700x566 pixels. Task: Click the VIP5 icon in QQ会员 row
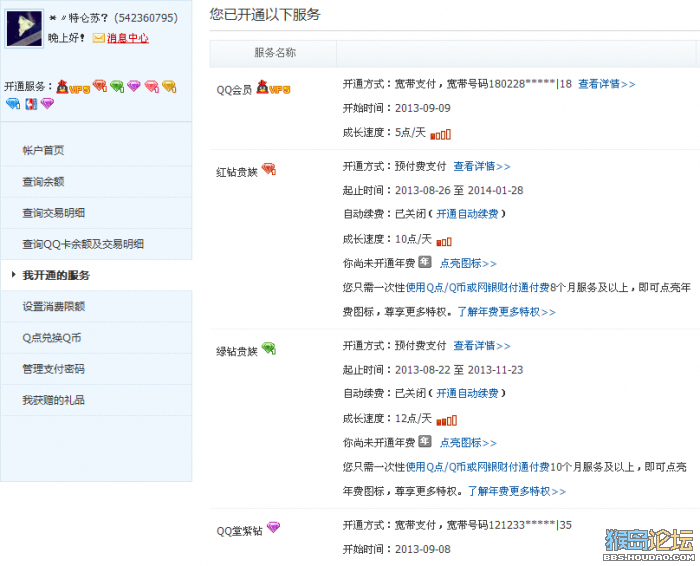(x=273, y=88)
